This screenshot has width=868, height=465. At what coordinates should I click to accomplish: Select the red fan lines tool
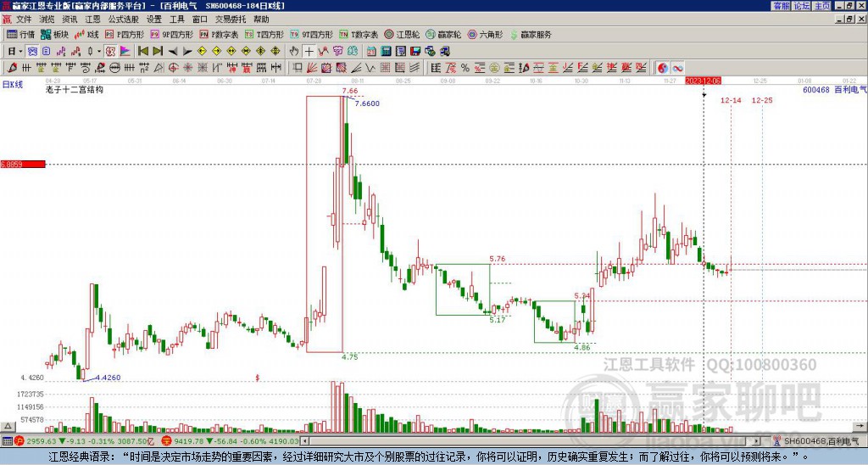[x=312, y=68]
